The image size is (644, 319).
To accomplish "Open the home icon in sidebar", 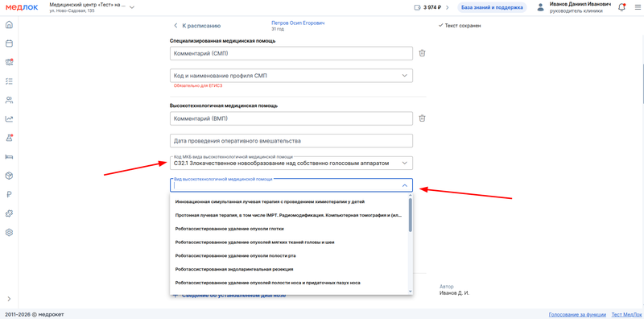I will click(x=9, y=25).
